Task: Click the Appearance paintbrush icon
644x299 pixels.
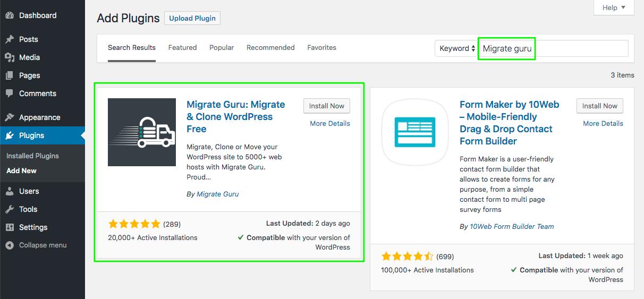Action: coord(10,117)
